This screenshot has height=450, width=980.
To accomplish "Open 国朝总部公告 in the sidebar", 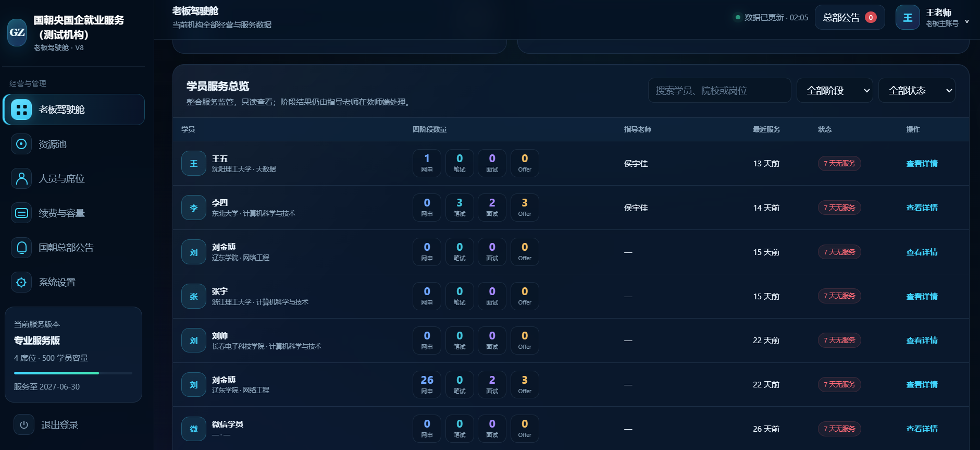I will (73, 247).
